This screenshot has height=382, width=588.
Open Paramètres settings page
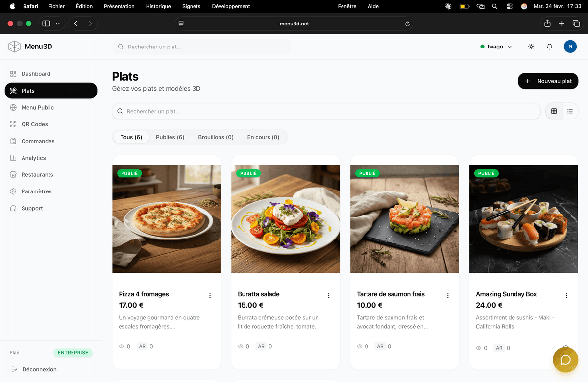[x=36, y=191]
